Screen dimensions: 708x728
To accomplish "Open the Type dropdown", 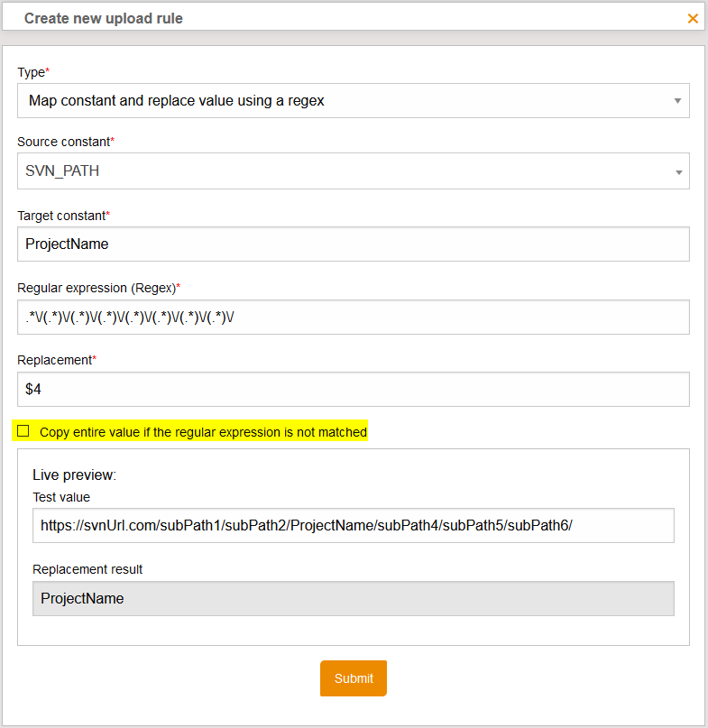I will tap(343, 101).
